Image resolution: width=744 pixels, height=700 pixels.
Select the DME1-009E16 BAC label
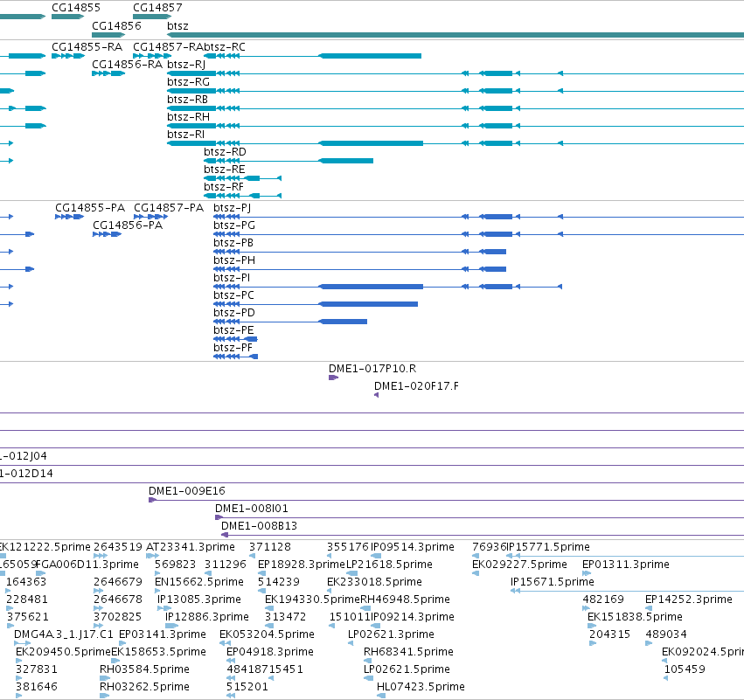pyautogui.click(x=187, y=491)
